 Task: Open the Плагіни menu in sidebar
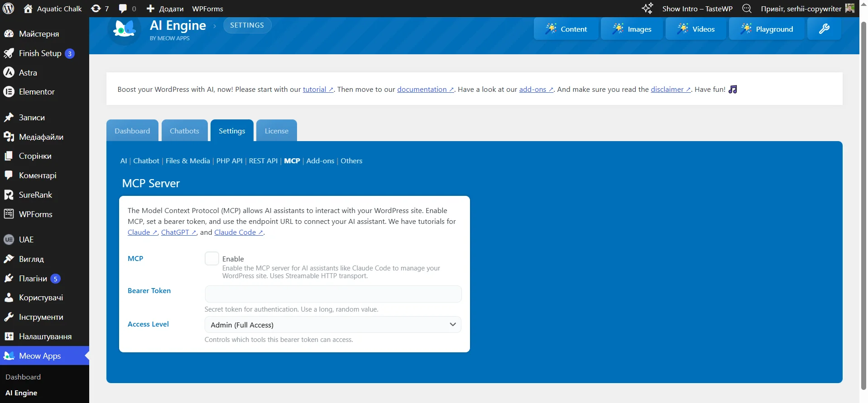click(33, 279)
